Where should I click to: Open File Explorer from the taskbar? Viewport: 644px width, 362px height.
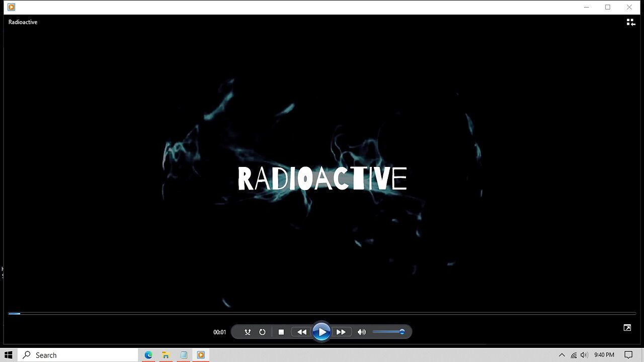(166, 355)
